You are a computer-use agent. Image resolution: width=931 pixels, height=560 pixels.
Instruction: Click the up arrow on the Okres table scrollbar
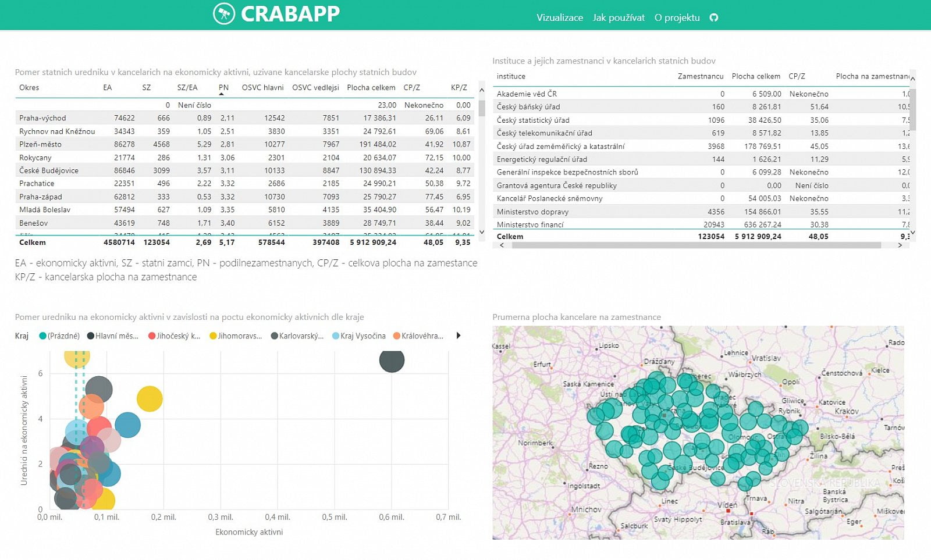481,90
